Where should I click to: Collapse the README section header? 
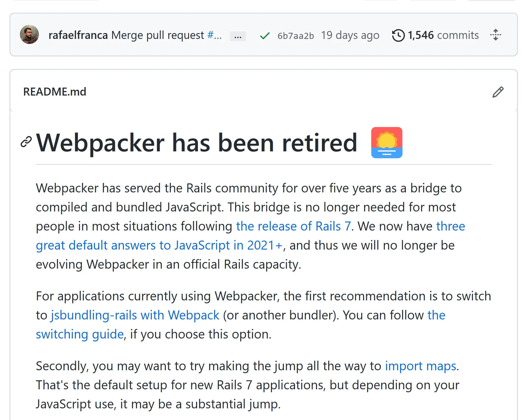point(54,92)
